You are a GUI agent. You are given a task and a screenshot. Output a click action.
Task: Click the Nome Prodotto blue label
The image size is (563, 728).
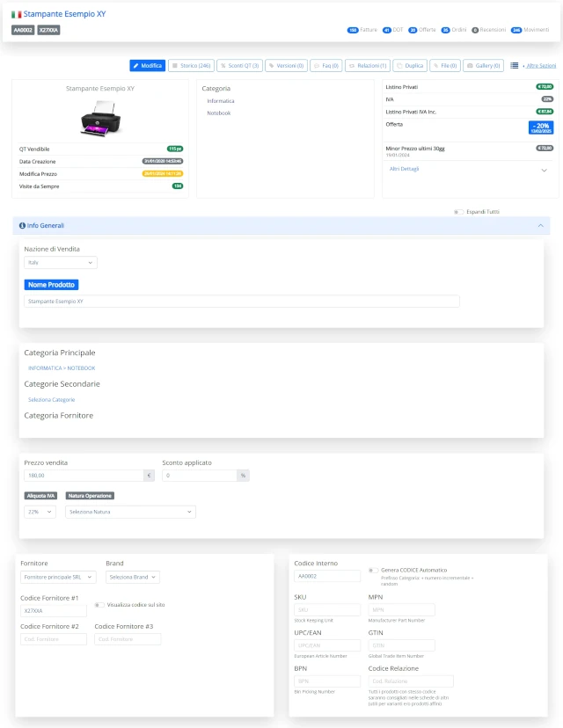(51, 285)
